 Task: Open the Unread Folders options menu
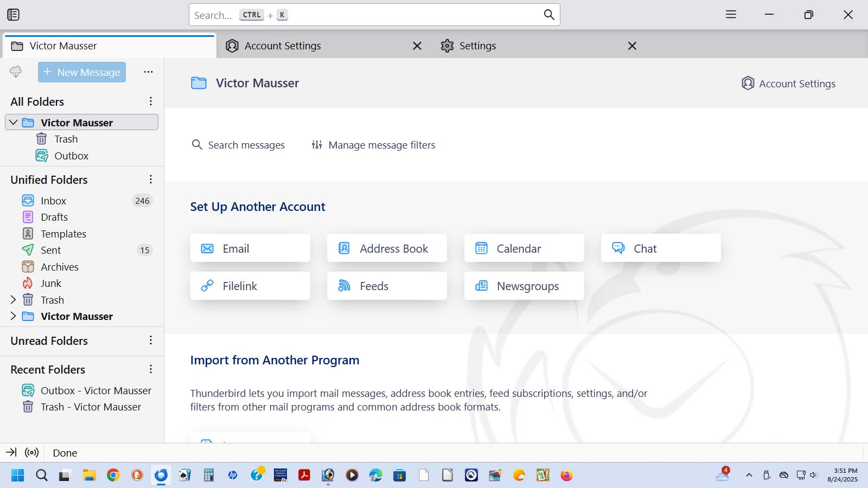coord(151,341)
